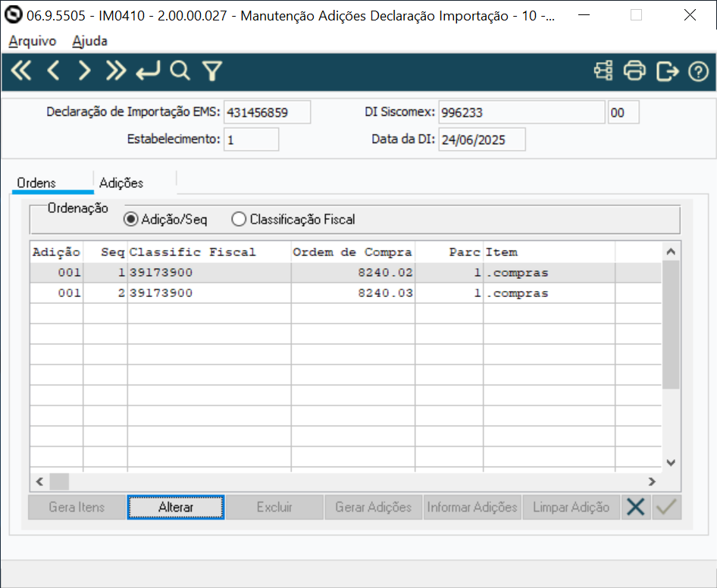This screenshot has height=588, width=717.
Task: Click the horizontal scrollbar right arrow
Action: [x=652, y=481]
